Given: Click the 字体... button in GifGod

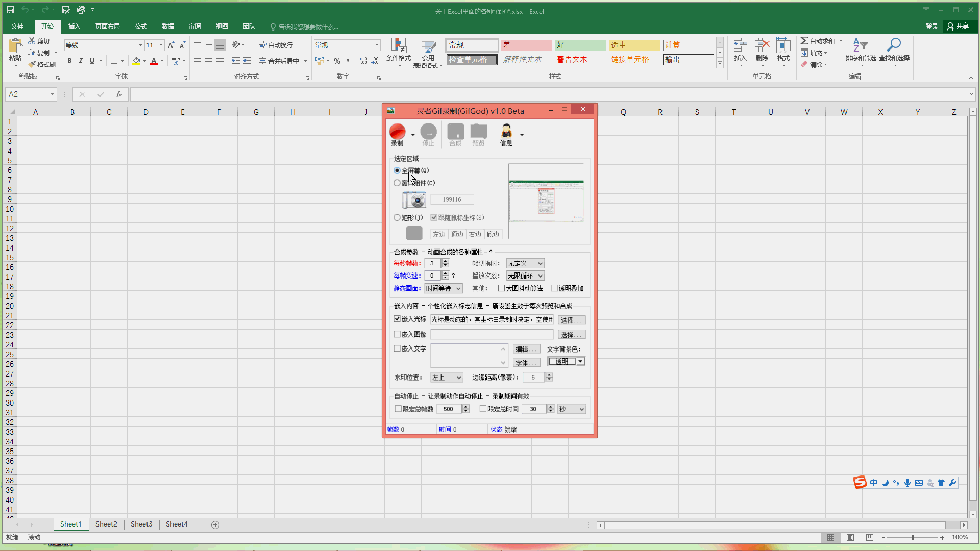Looking at the screenshot, I should 526,363.
